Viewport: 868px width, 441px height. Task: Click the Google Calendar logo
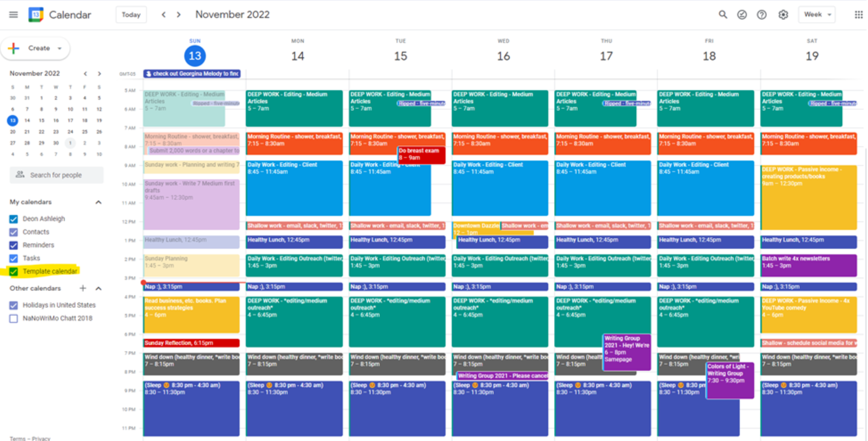[x=36, y=15]
